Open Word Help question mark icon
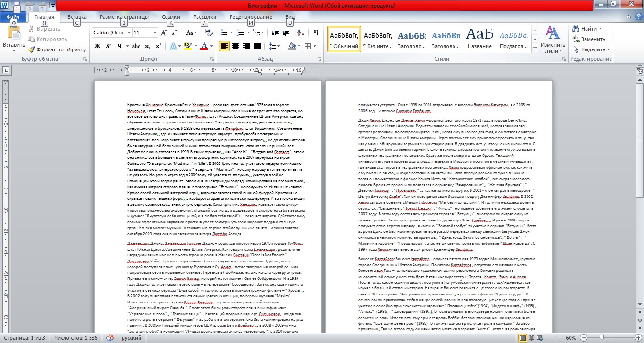The image size is (644, 343). tap(638, 17)
